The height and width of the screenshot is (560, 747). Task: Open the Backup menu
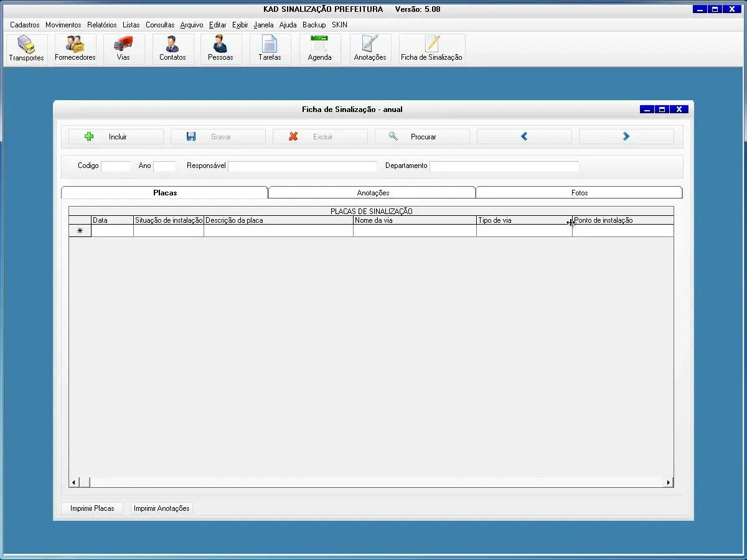(314, 25)
